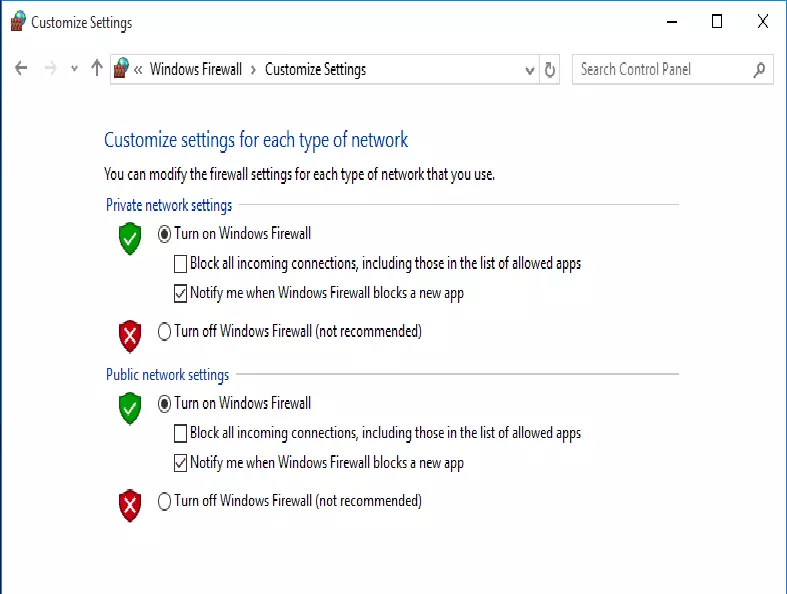Click the Customize Settings title bar icon

[x=17, y=22]
